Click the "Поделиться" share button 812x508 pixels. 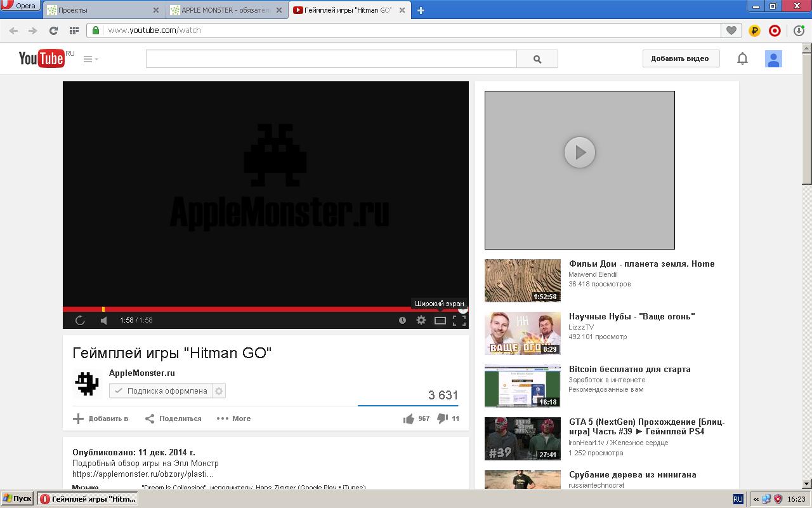(x=173, y=418)
